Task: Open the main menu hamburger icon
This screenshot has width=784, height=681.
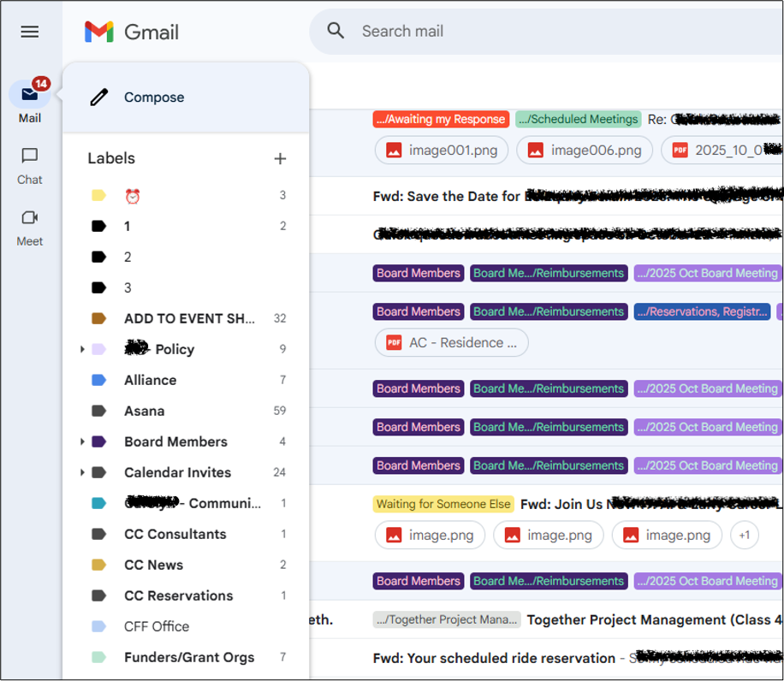Action: pyautogui.click(x=30, y=32)
